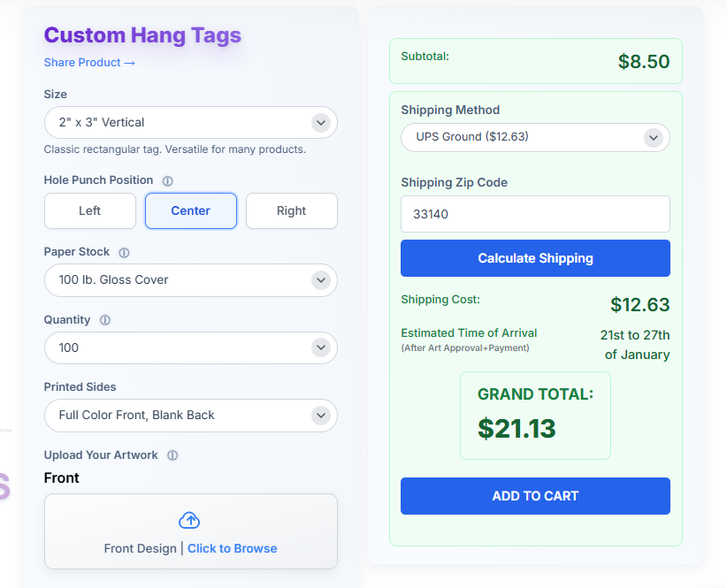Open the Shipping Method dropdown

tap(535, 137)
